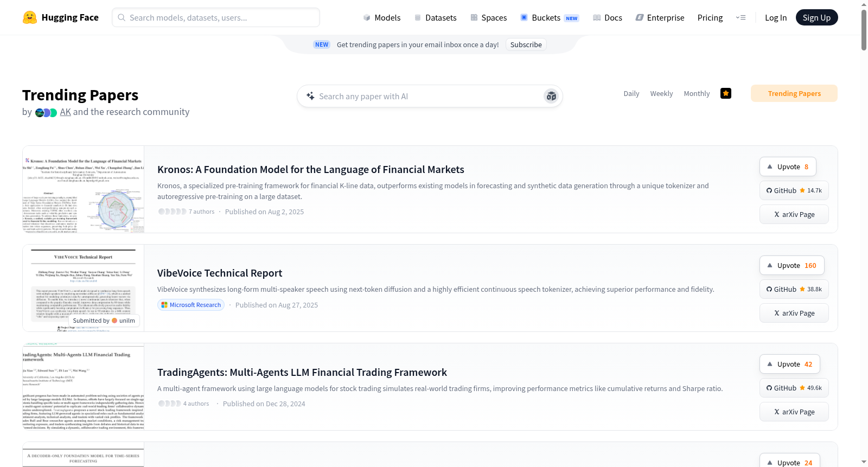
Task: Switch to Weekly papers view
Action: 661,93
